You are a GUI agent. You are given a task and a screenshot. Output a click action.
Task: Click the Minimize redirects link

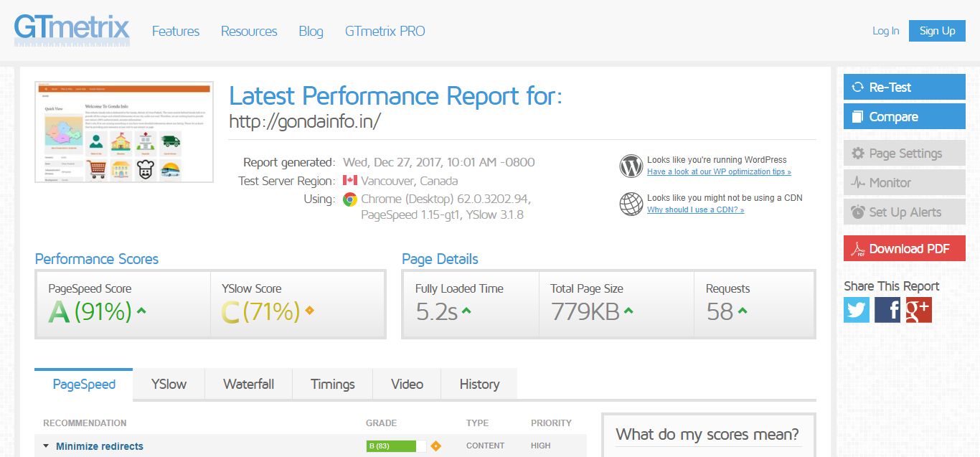100,446
